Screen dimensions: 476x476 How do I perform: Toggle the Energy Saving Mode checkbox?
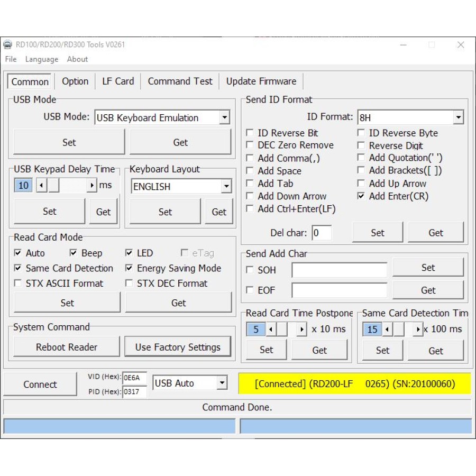pyautogui.click(x=129, y=268)
